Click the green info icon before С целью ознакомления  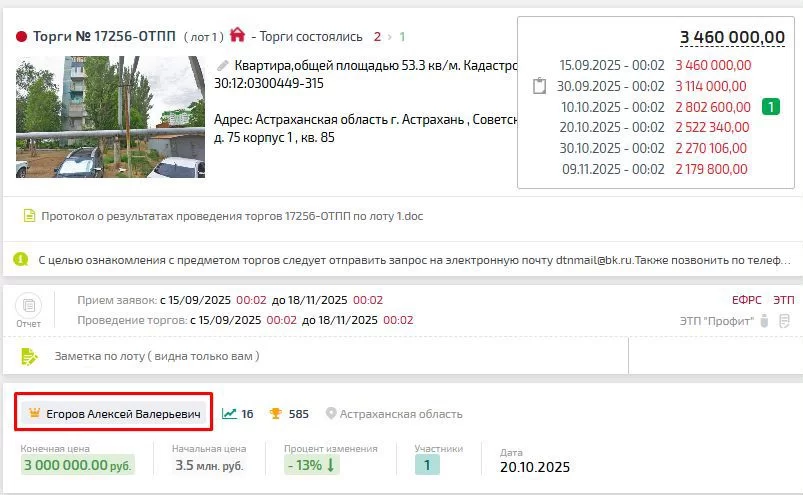pos(21,260)
